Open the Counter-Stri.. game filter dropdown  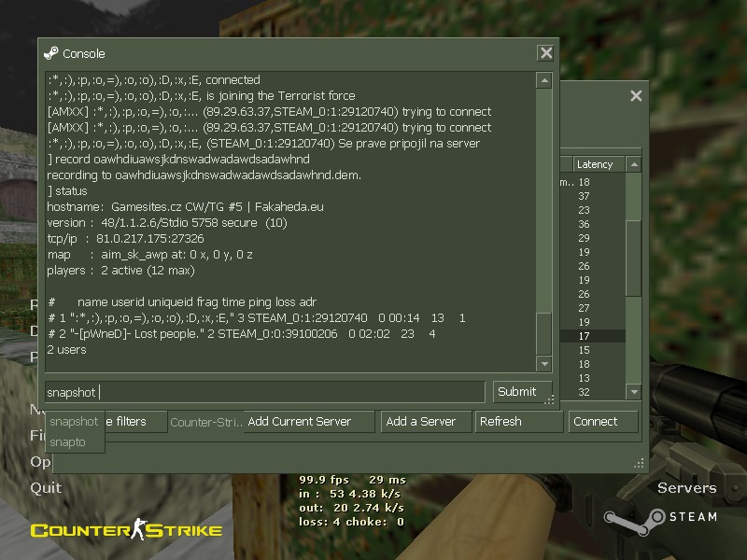click(x=205, y=422)
